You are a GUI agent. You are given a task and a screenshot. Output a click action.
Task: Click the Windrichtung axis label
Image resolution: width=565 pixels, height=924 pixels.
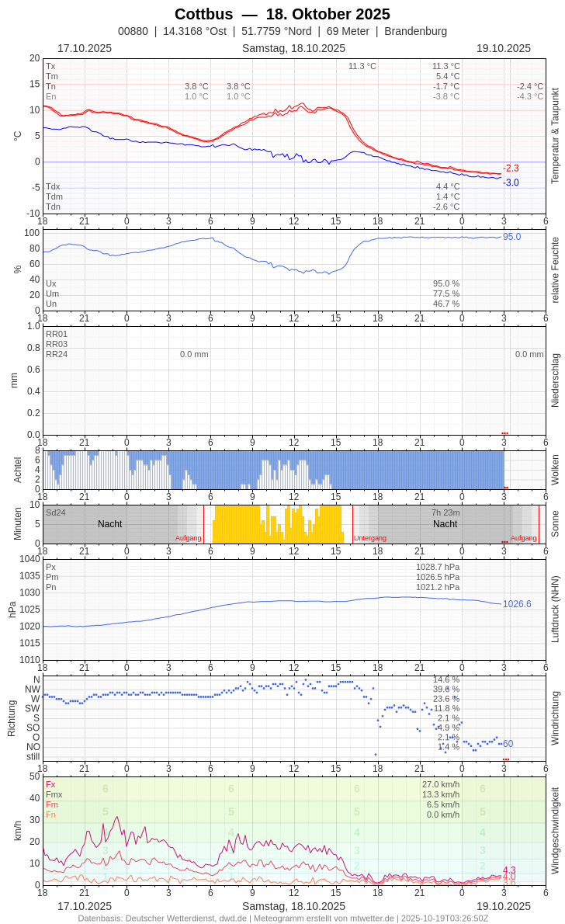coord(555,718)
